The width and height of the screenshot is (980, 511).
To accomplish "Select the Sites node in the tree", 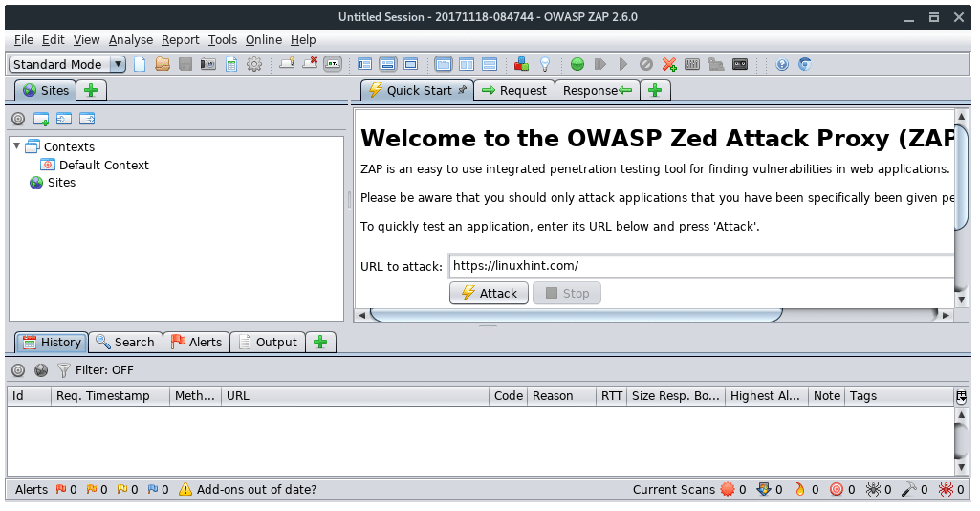I will (53, 183).
